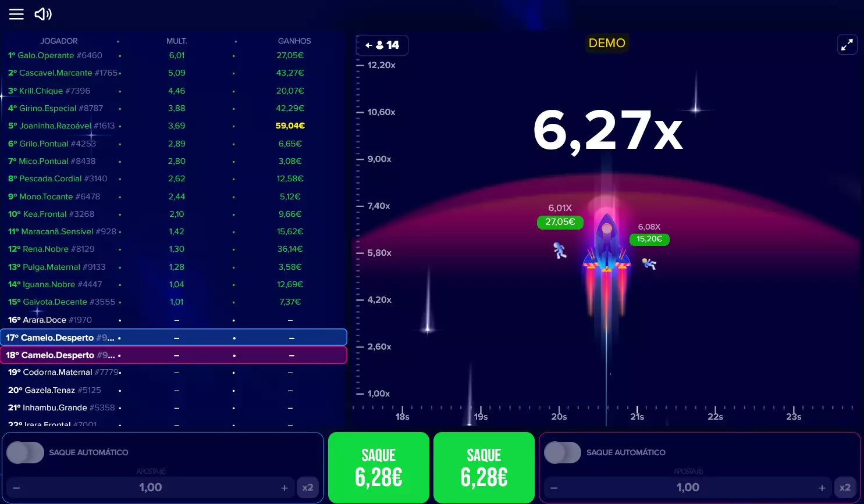Select player Pescada.Cordial #3140
The height and width of the screenshot is (504, 864).
point(58,178)
